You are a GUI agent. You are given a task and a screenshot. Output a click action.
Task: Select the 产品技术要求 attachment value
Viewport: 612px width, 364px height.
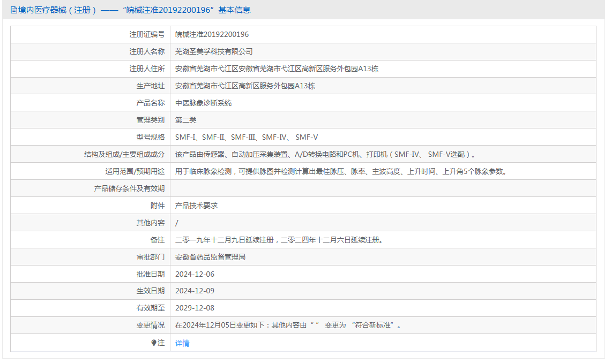[196, 206]
